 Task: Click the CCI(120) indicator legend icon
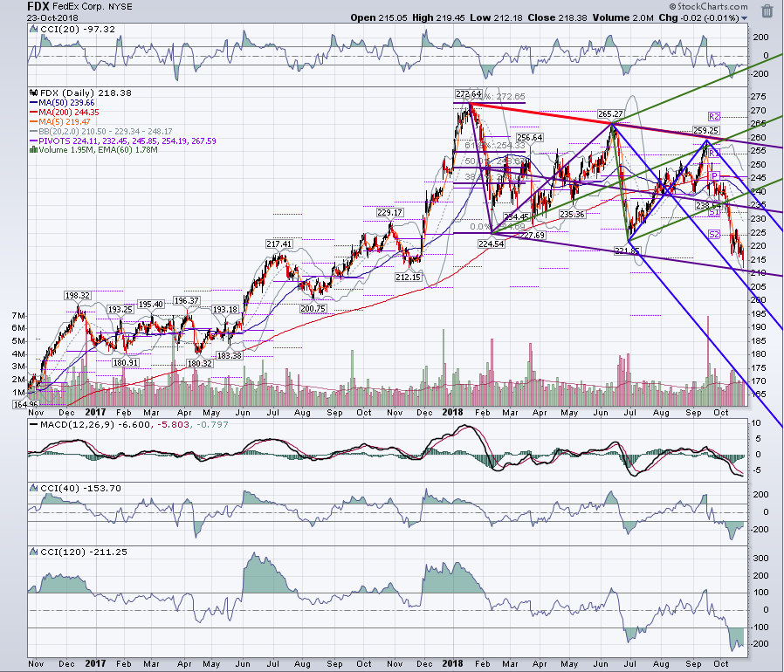33,552
